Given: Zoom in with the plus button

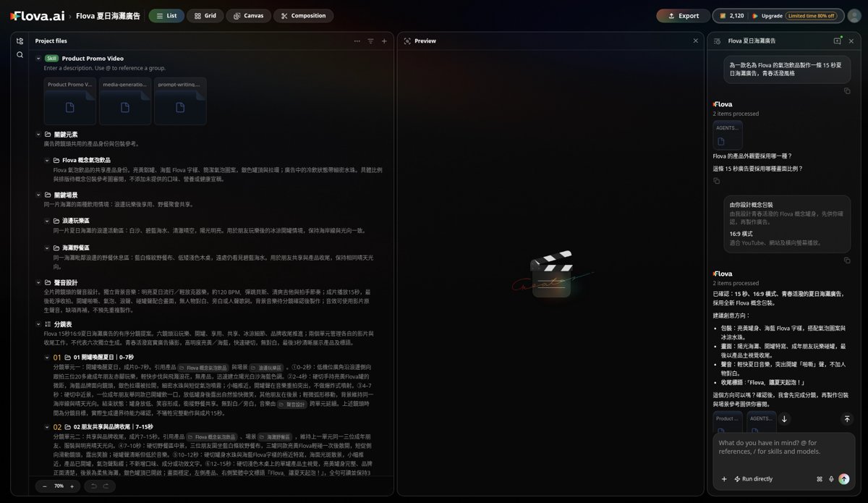Looking at the screenshot, I should pos(72,486).
